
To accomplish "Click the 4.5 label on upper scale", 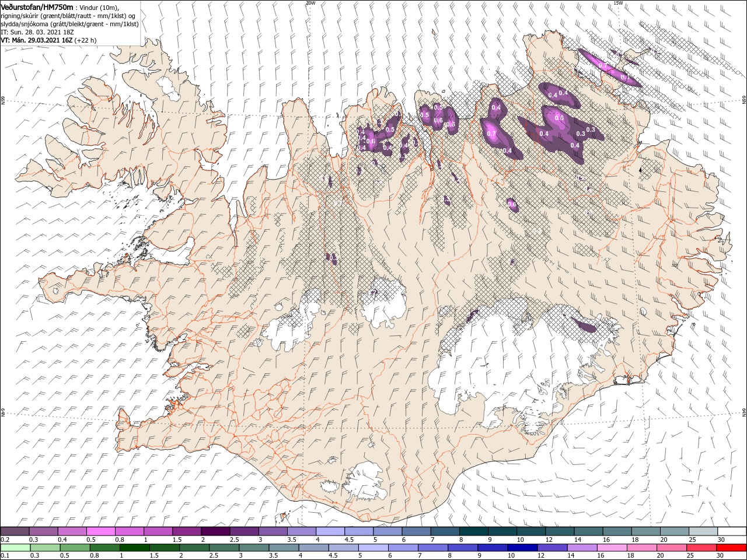I will [x=349, y=540].
